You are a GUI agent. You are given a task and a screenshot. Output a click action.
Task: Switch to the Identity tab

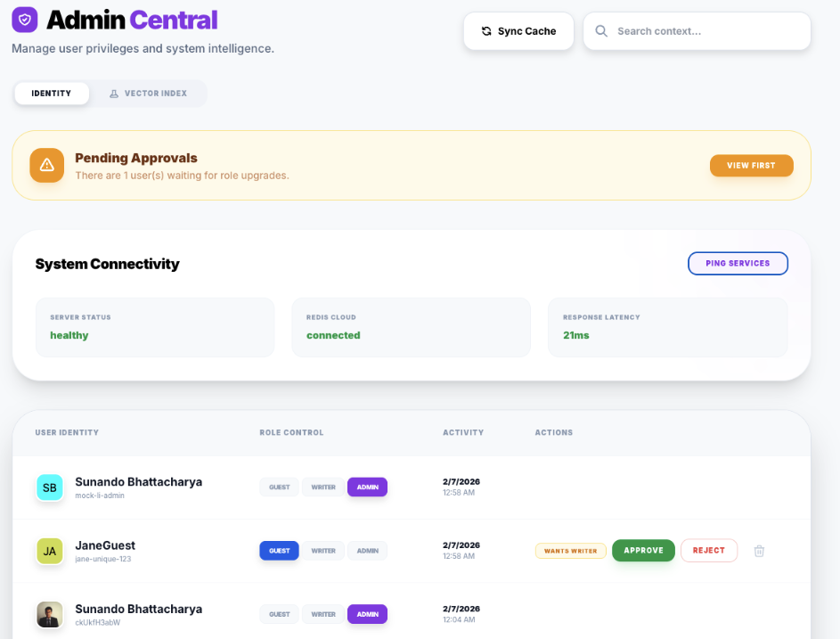52,93
